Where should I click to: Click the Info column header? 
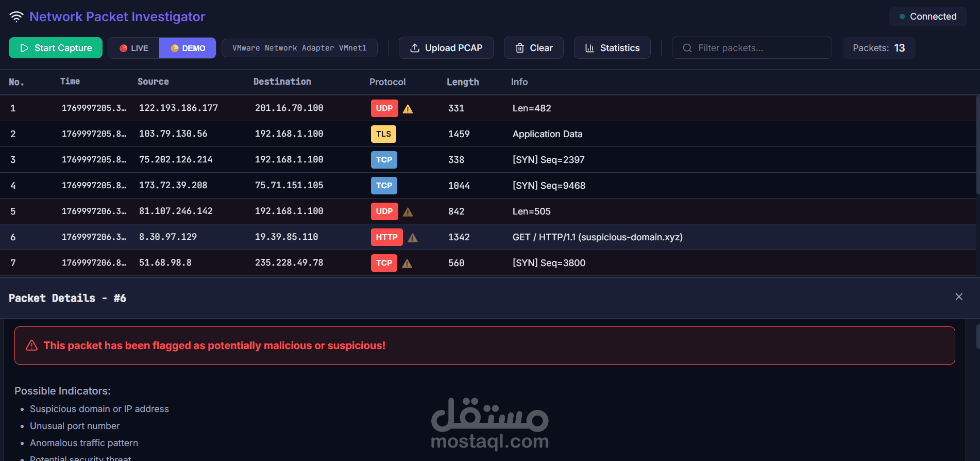pos(519,82)
